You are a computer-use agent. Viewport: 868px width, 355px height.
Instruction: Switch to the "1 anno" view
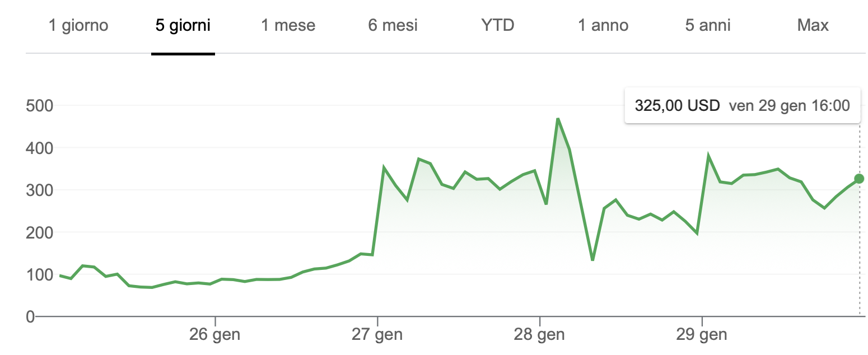(603, 26)
